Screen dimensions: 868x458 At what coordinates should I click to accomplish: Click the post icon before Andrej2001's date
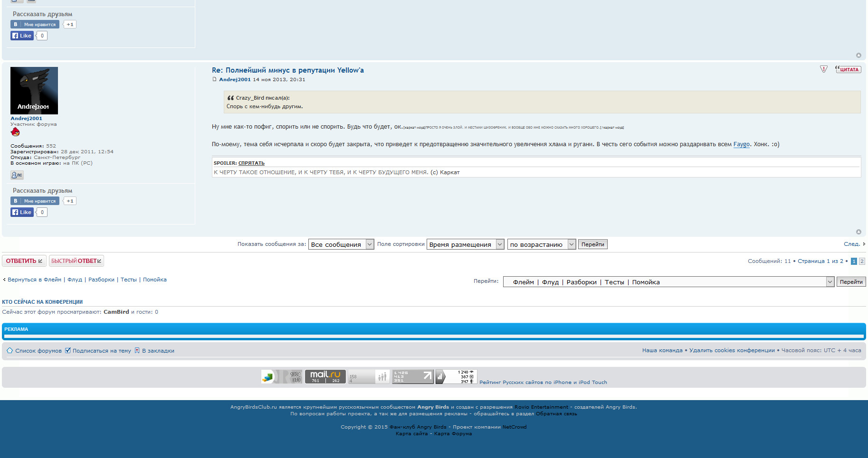click(214, 79)
